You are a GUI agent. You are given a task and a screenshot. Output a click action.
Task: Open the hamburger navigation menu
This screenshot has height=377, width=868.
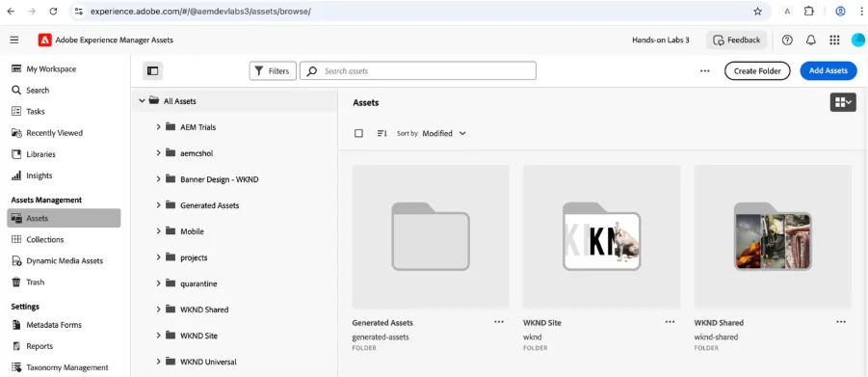14,40
